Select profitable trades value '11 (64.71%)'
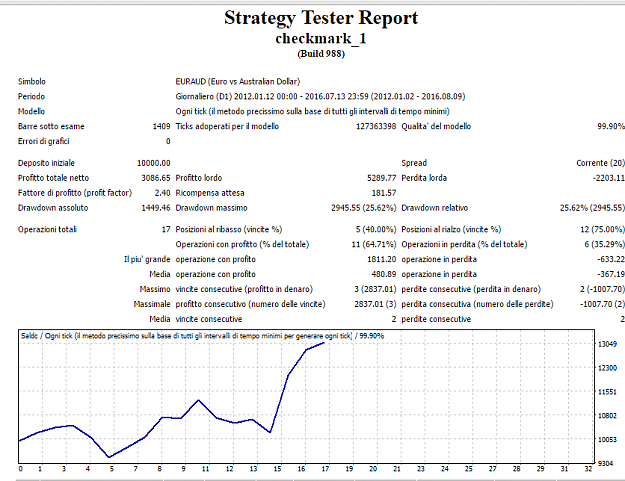Screen dimensions: 625x481 click(374, 244)
